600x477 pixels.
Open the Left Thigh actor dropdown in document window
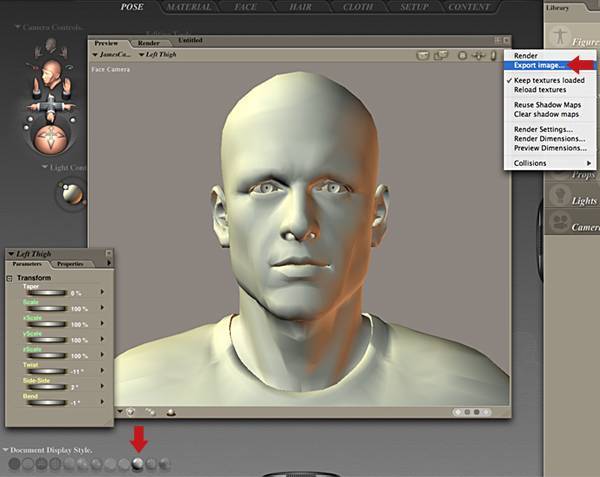(x=157, y=55)
